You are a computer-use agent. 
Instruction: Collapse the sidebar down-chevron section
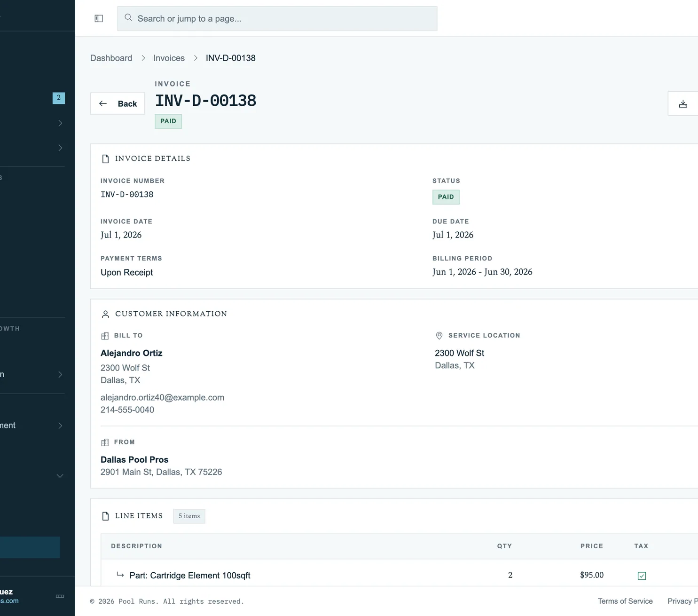[x=60, y=476]
